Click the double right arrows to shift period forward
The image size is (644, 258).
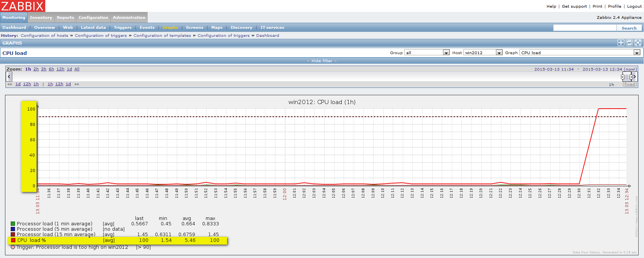coord(77,84)
